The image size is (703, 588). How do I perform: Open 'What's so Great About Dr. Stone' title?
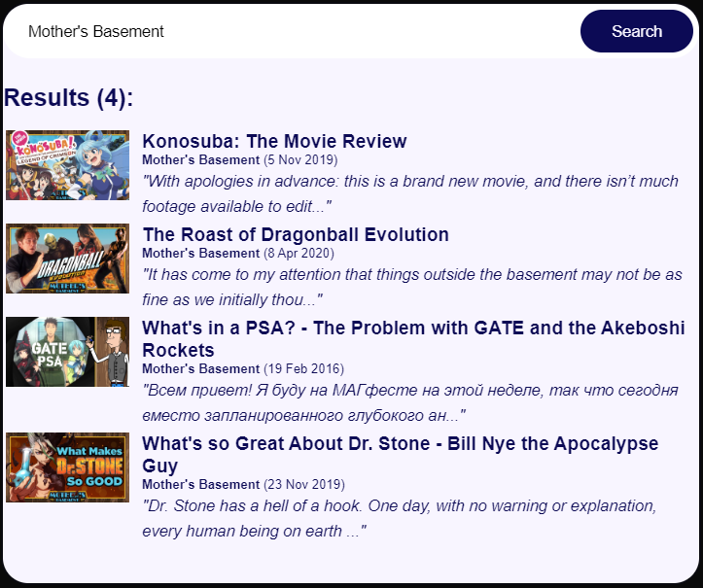pyautogui.click(x=400, y=455)
